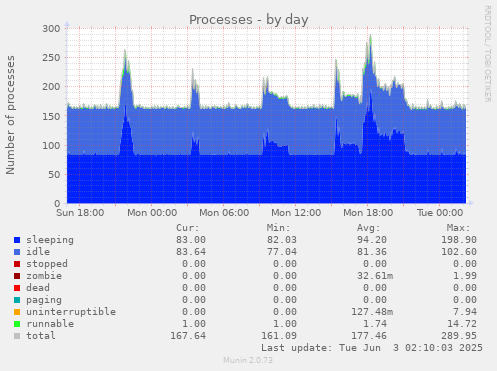The width and height of the screenshot is (497, 371).
Task: Click the runnable legend color swatch
Action: tap(17, 324)
